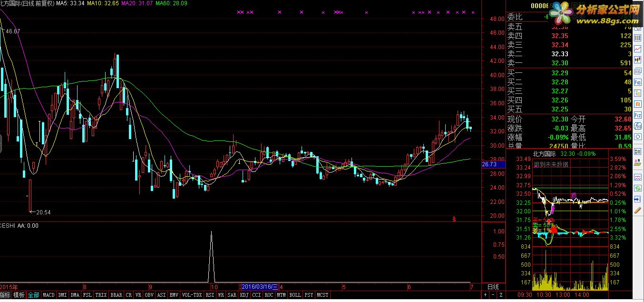Screen dimensions: 644x302
Task: Select the BRAR indicator tab
Action: pos(116,295)
